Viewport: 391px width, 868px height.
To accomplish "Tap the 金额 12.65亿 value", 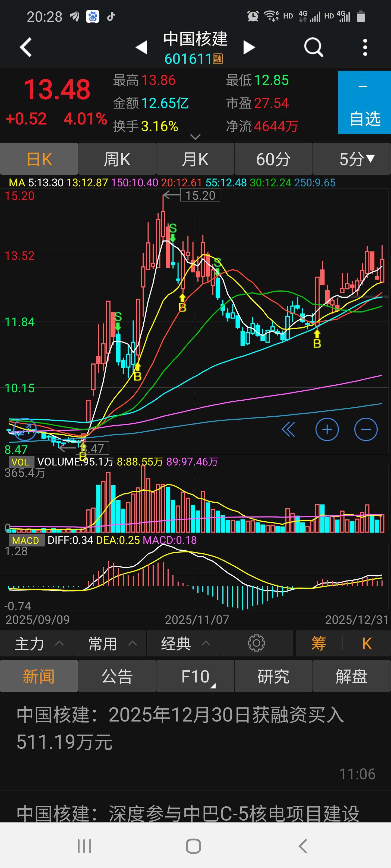I will click(151, 103).
